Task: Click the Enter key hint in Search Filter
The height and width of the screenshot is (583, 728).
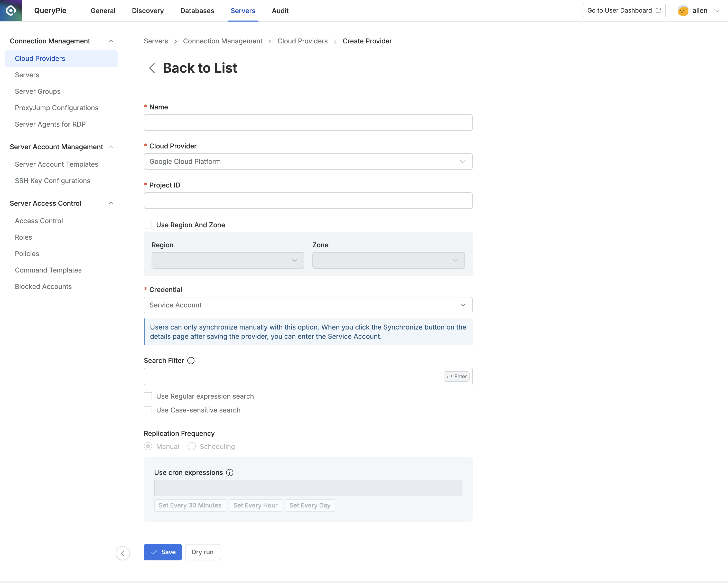Action: tap(456, 377)
